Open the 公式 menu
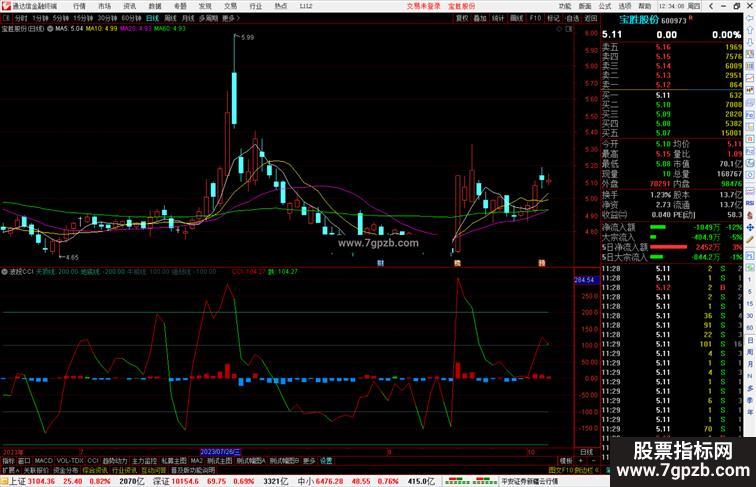The height and width of the screenshot is (487, 756). point(605,6)
